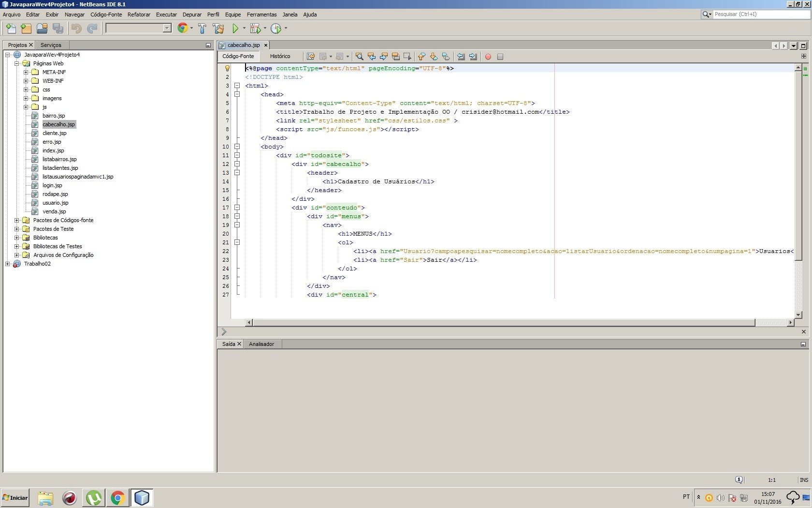Open dropdown arrow next to Debug Project
This screenshot has width=812, height=508.
(x=265, y=28)
